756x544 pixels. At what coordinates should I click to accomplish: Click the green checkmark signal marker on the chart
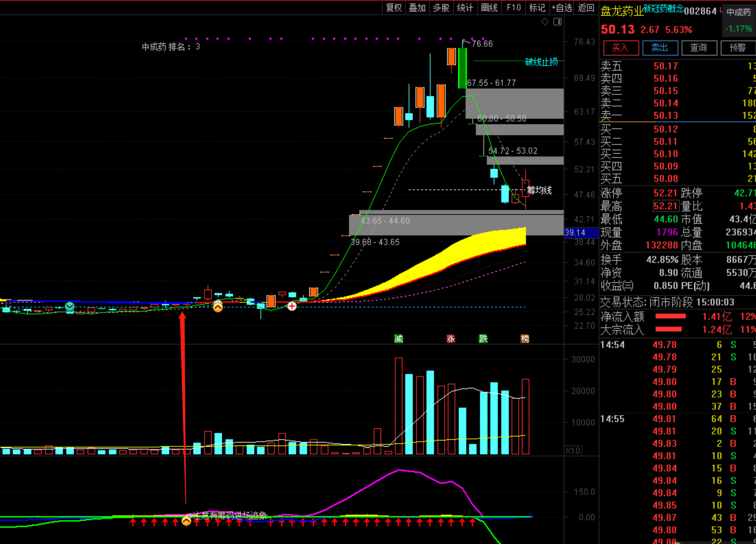pyautogui.click(x=70, y=307)
